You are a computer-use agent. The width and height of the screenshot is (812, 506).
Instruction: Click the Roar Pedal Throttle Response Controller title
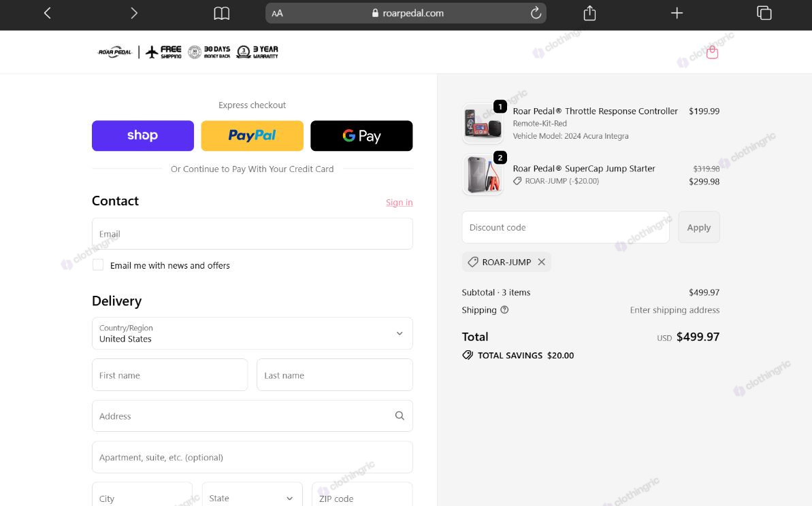click(x=595, y=111)
